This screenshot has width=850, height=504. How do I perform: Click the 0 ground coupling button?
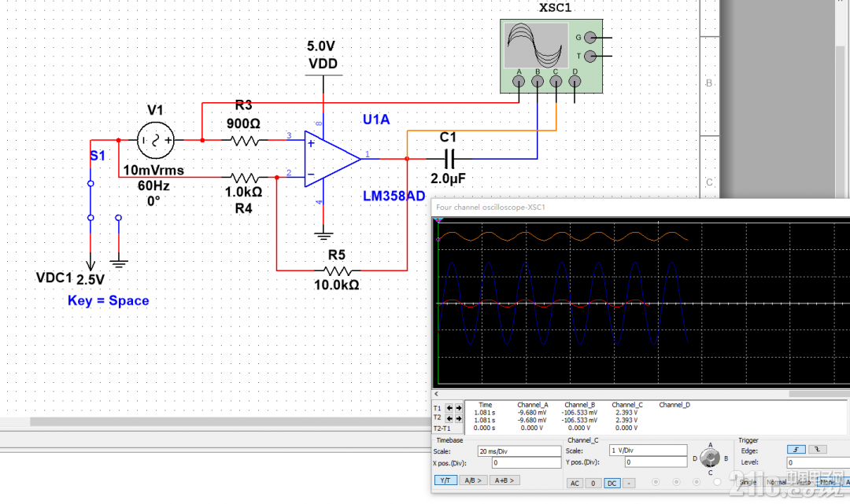pos(593,484)
